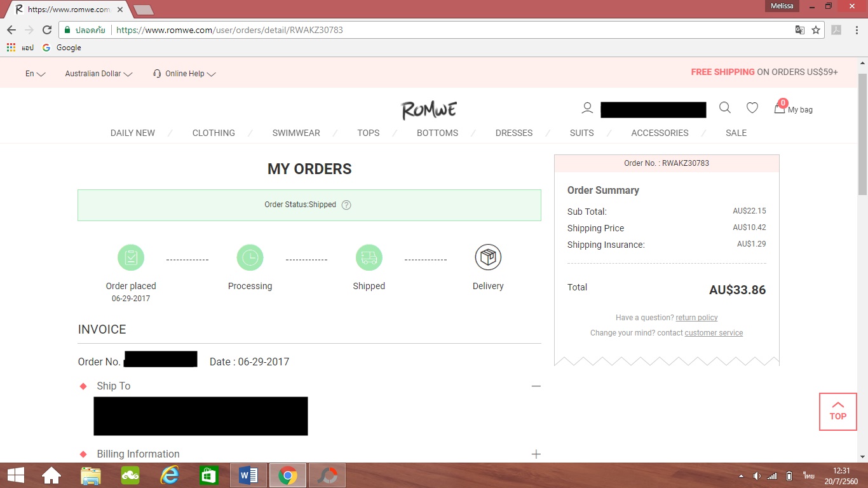Screen dimensions: 868x488
Task: Open the Australian Dollar currency dropdown
Action: 99,74
